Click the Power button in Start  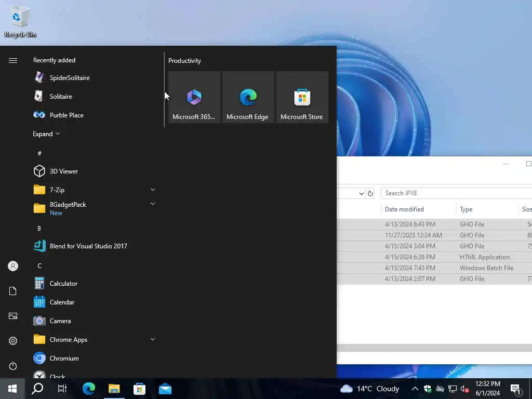[13, 366]
